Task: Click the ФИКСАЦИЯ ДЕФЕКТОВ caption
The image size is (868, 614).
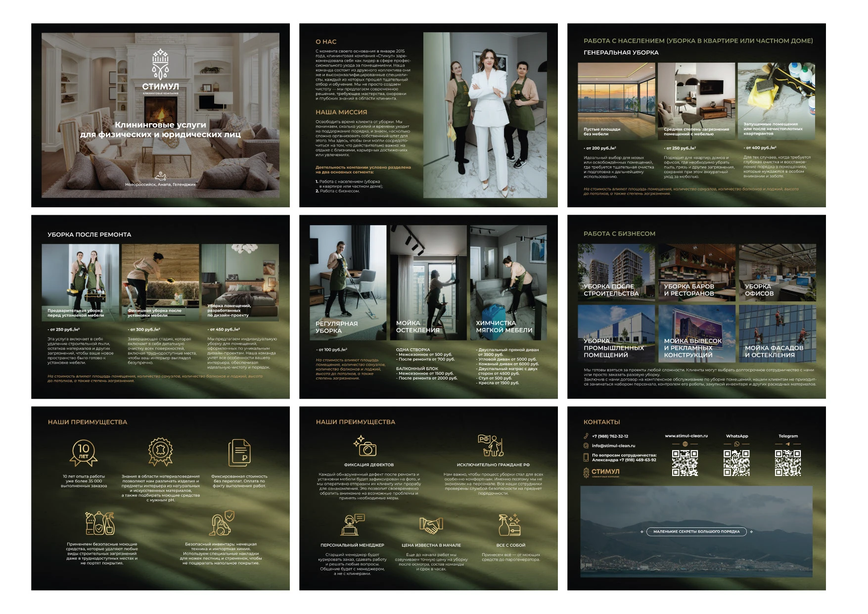Action: click(x=369, y=465)
